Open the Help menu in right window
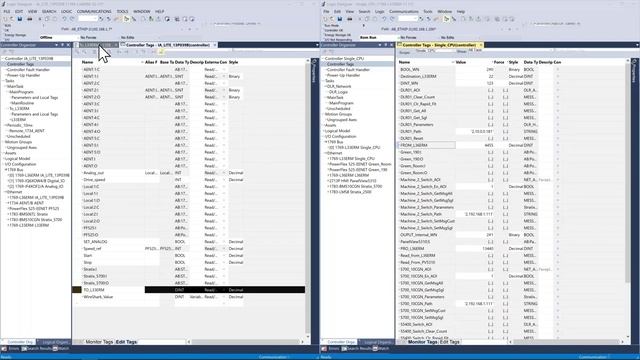 tap(461, 11)
